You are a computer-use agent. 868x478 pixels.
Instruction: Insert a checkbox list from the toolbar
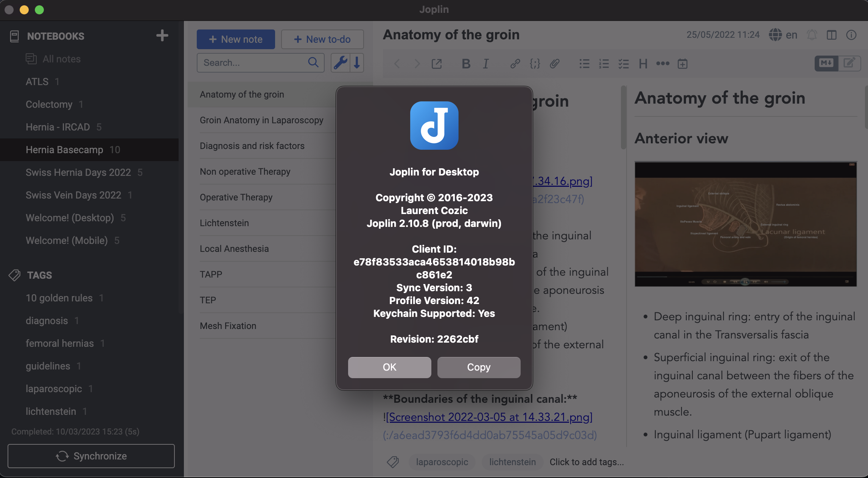click(x=624, y=64)
